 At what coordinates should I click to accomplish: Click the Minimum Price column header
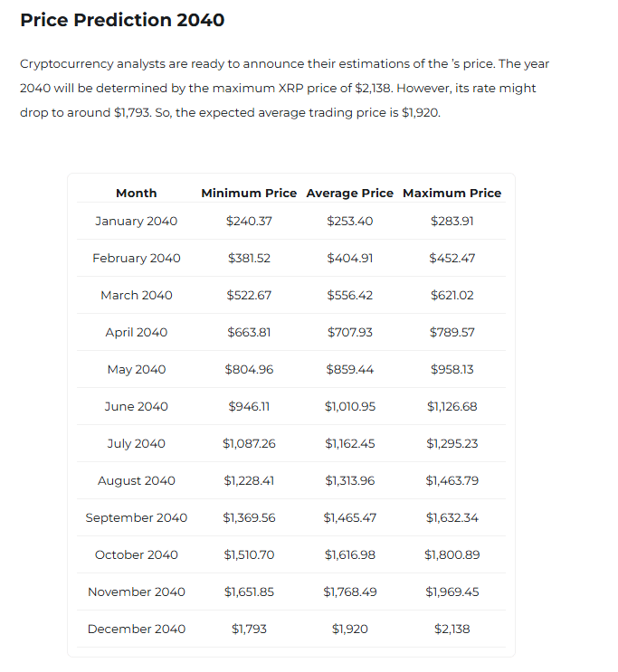click(249, 193)
